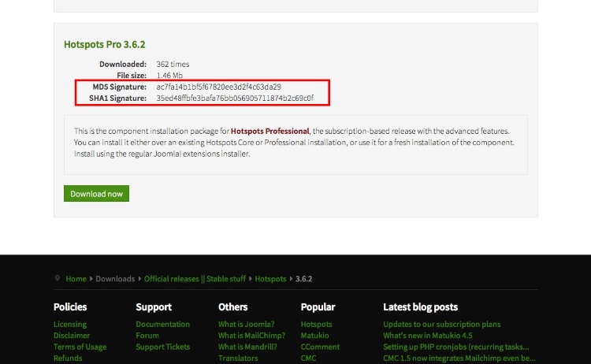591x364 pixels.
Task: Open Support Tickets page
Action: 163,347
